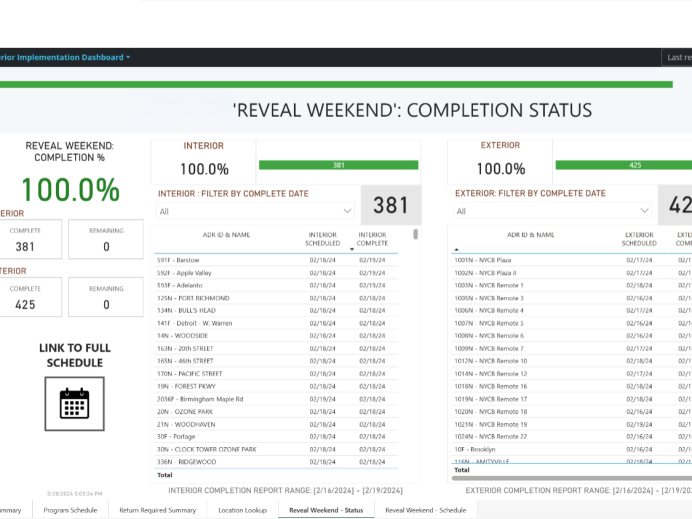Click the interior 381 green progress bar
Viewport: 692px width, 519px height.
tap(338, 165)
